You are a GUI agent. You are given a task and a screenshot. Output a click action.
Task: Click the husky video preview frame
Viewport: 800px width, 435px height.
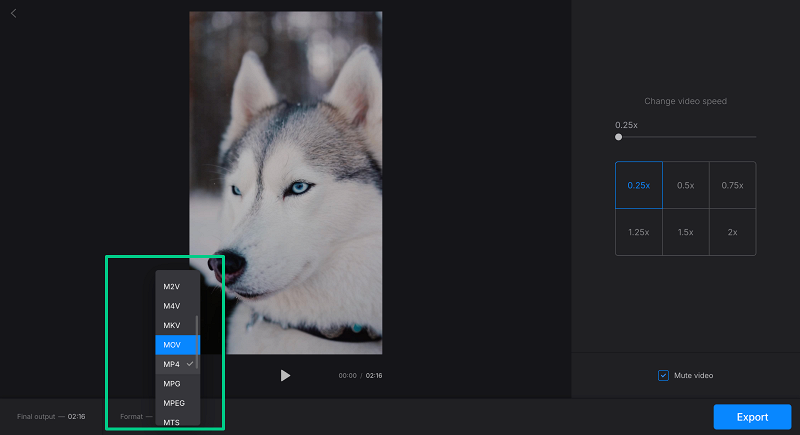(x=286, y=183)
